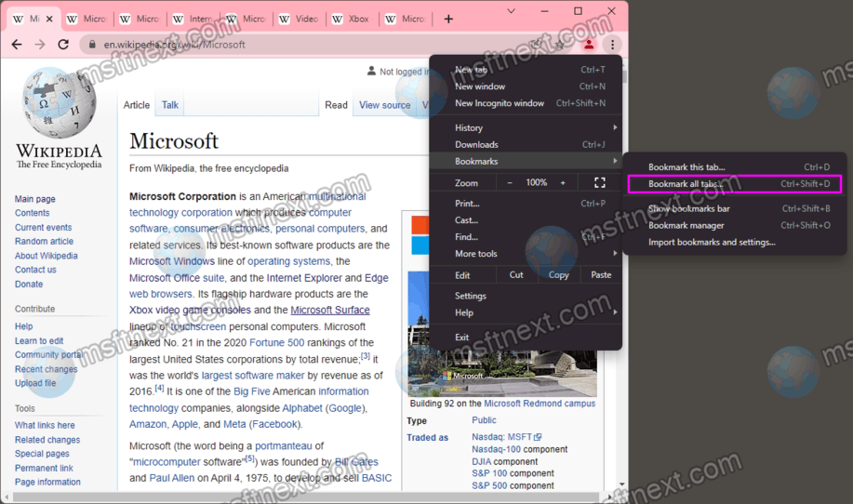Screen dimensions: 853x504
Task: Switch to the Xbox tab
Action: coord(352,19)
